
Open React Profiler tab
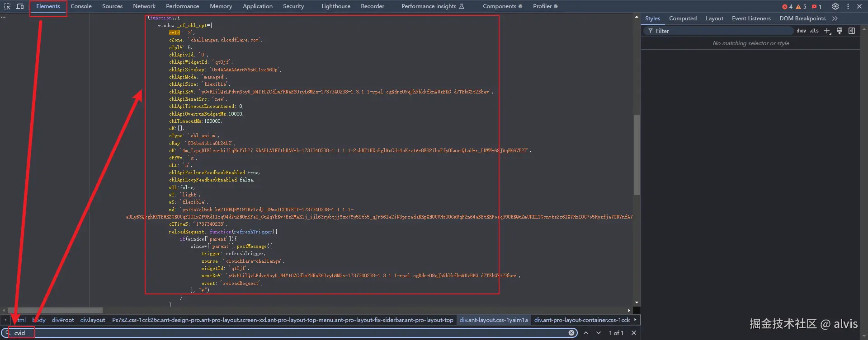545,6
